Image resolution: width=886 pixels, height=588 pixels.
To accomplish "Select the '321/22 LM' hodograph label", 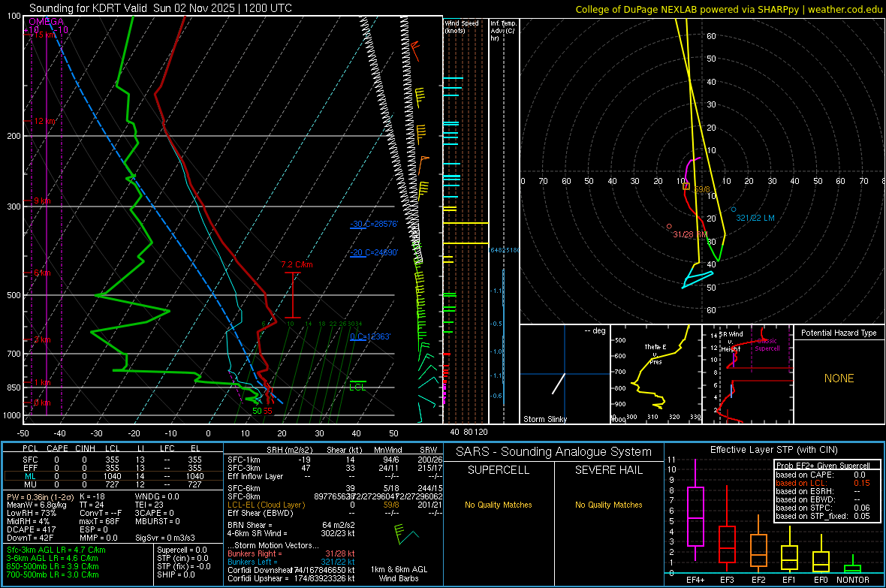I will (755, 218).
